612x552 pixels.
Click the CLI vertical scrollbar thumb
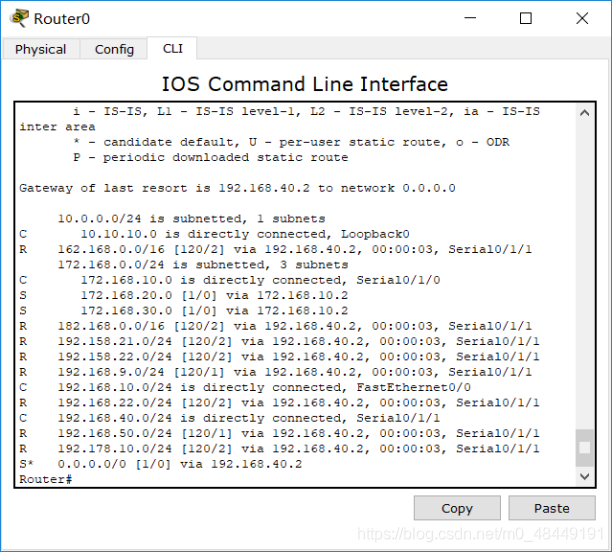click(x=584, y=448)
